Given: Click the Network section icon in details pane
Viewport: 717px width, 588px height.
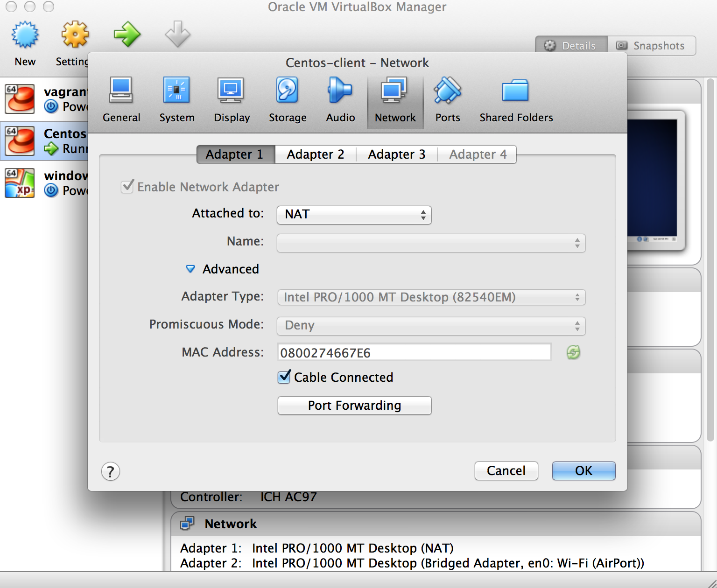Looking at the screenshot, I should point(188,524).
